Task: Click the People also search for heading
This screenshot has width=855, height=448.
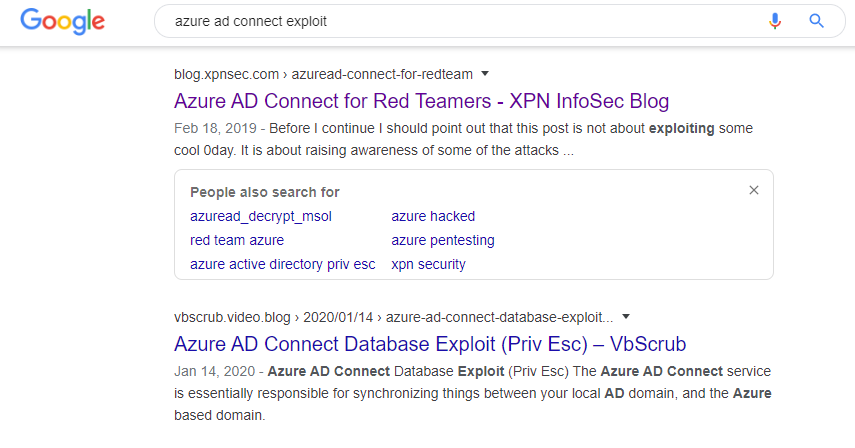Action: click(x=264, y=192)
